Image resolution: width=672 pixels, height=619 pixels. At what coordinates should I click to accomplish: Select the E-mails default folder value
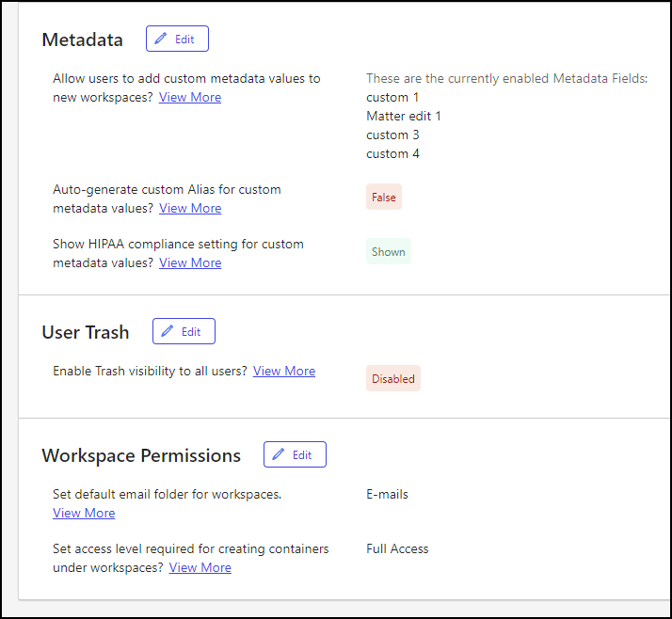click(387, 494)
